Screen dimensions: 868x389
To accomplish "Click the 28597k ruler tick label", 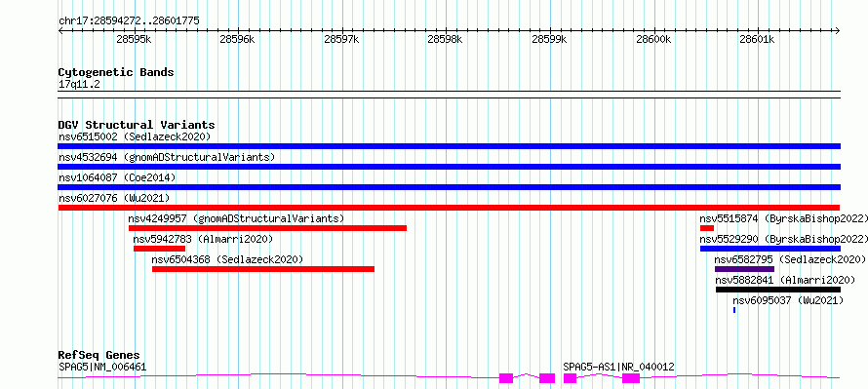I will (341, 39).
